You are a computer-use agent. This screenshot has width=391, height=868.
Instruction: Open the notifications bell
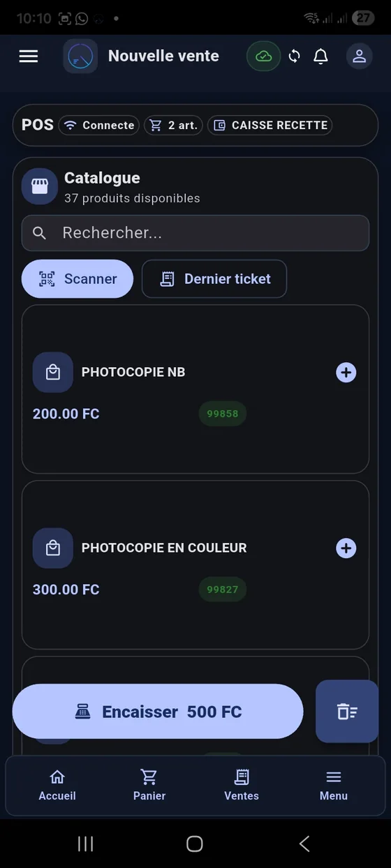click(x=320, y=57)
